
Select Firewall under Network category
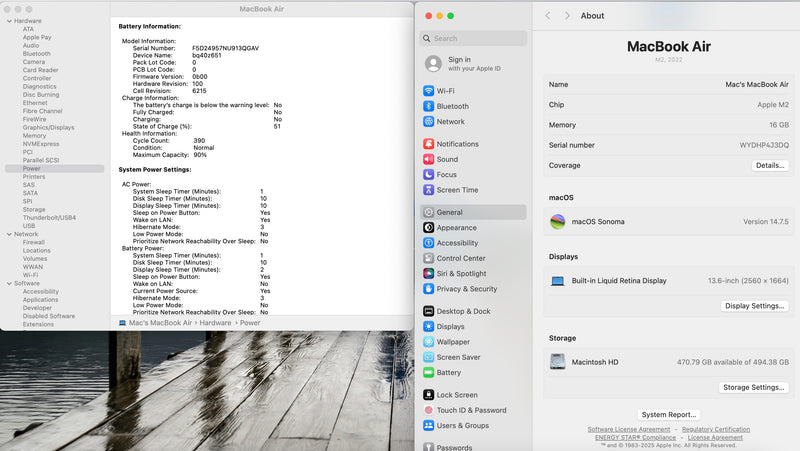(x=34, y=242)
